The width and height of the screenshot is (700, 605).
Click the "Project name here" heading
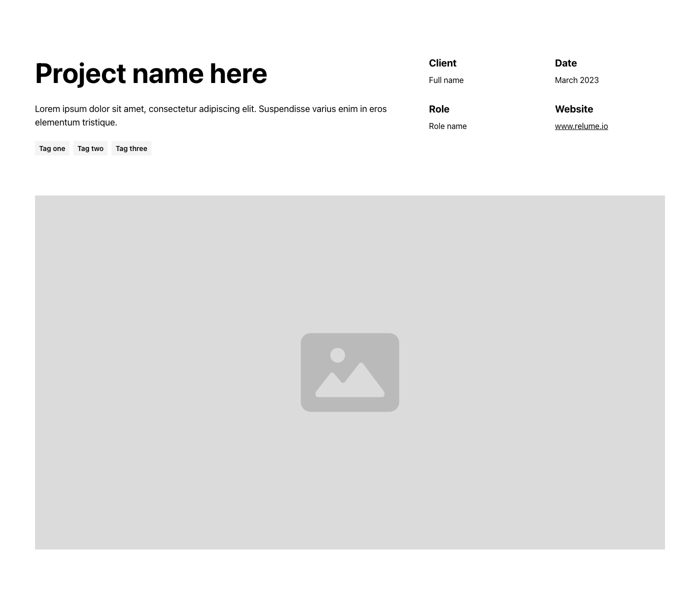tap(151, 73)
